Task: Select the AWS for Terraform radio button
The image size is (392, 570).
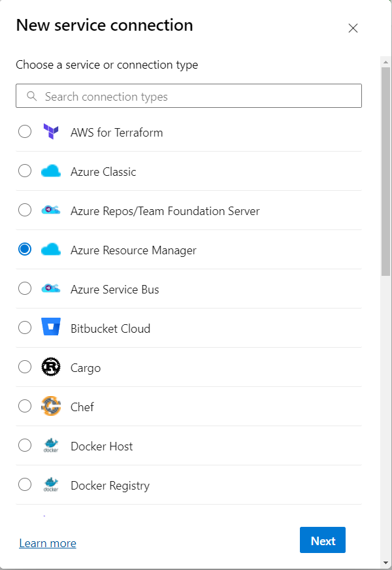Action: pyautogui.click(x=25, y=131)
